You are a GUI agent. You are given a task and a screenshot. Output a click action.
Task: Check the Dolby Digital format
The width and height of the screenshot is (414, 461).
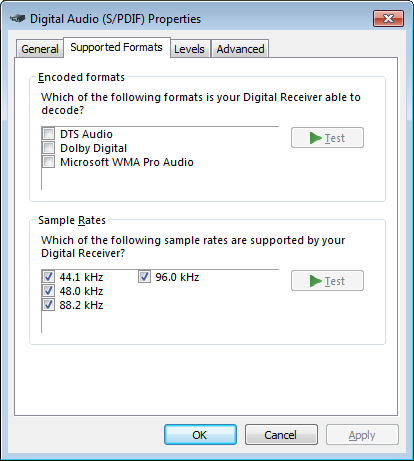pos(49,148)
